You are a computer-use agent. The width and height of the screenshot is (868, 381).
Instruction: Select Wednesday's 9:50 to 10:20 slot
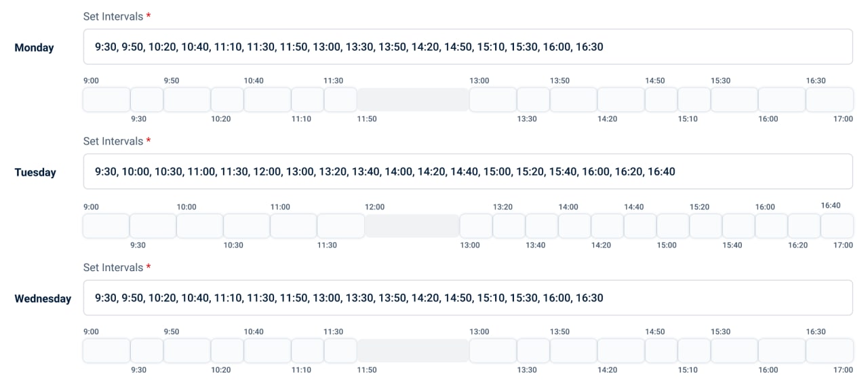point(187,351)
